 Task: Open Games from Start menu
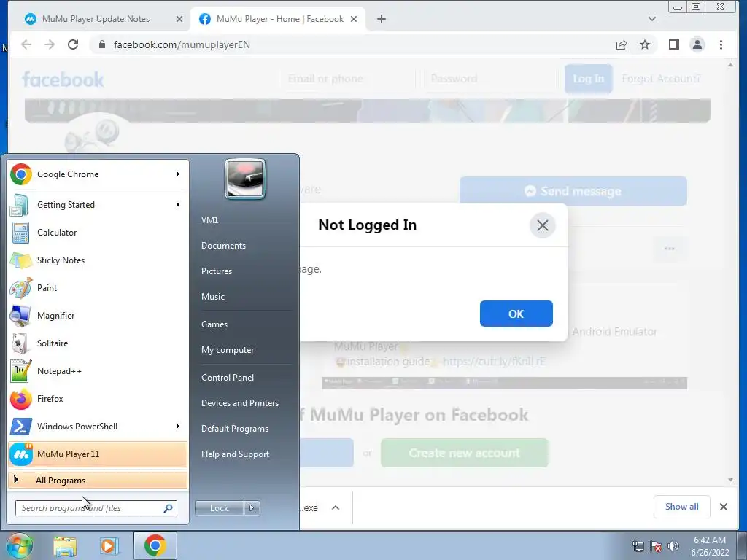coord(214,324)
